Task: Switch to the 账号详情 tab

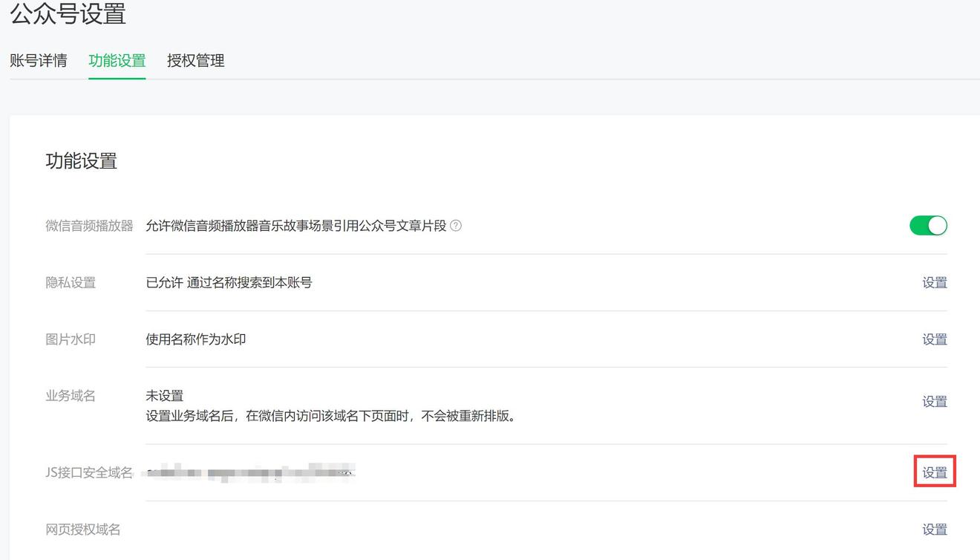Action: [x=39, y=61]
